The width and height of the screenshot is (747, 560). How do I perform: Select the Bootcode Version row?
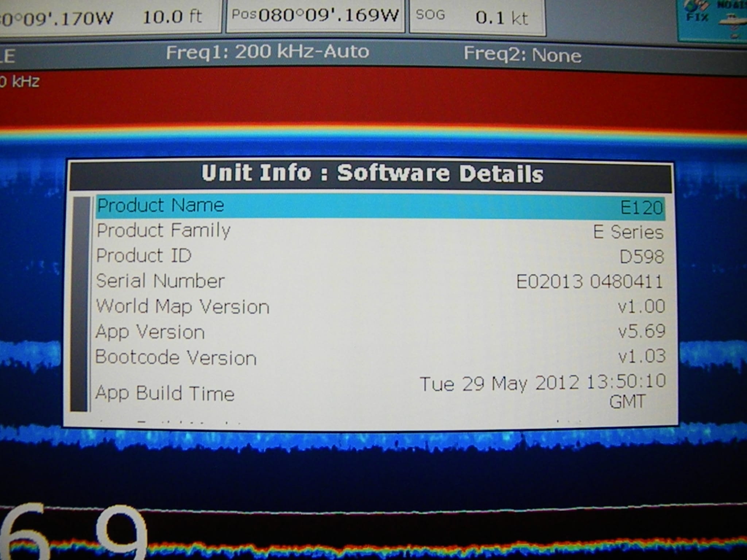click(x=379, y=357)
